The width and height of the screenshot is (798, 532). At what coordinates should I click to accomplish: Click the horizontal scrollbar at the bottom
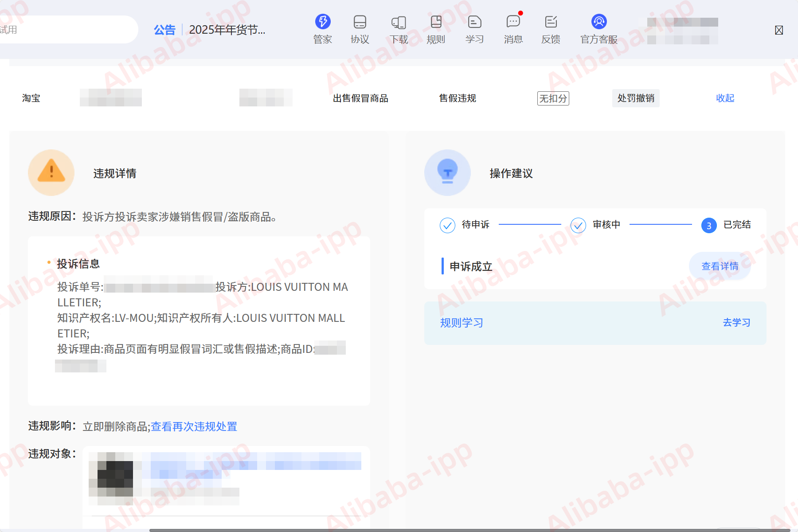click(x=469, y=530)
